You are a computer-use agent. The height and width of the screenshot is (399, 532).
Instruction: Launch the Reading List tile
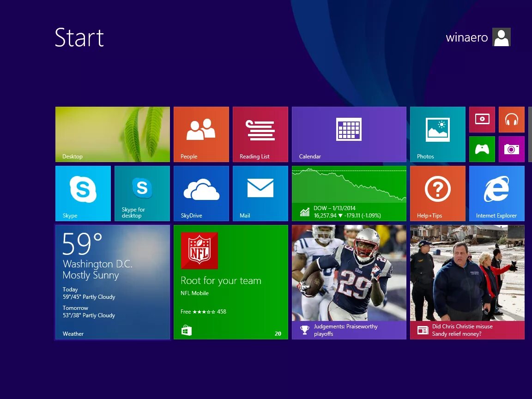pyautogui.click(x=260, y=134)
